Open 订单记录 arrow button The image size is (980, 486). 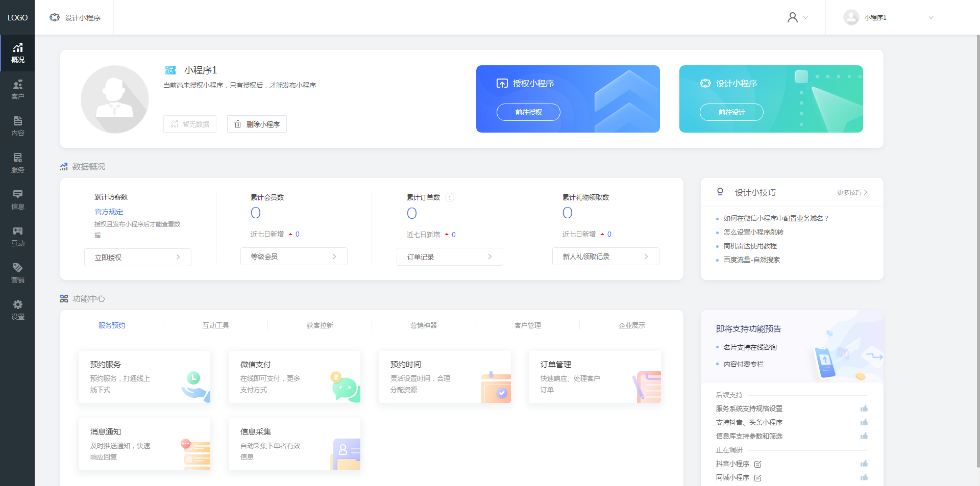coord(450,257)
